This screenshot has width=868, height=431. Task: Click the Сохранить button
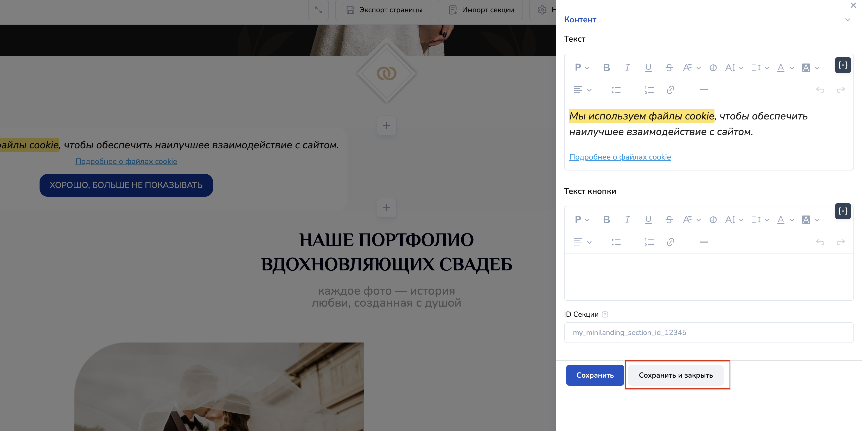coord(595,375)
